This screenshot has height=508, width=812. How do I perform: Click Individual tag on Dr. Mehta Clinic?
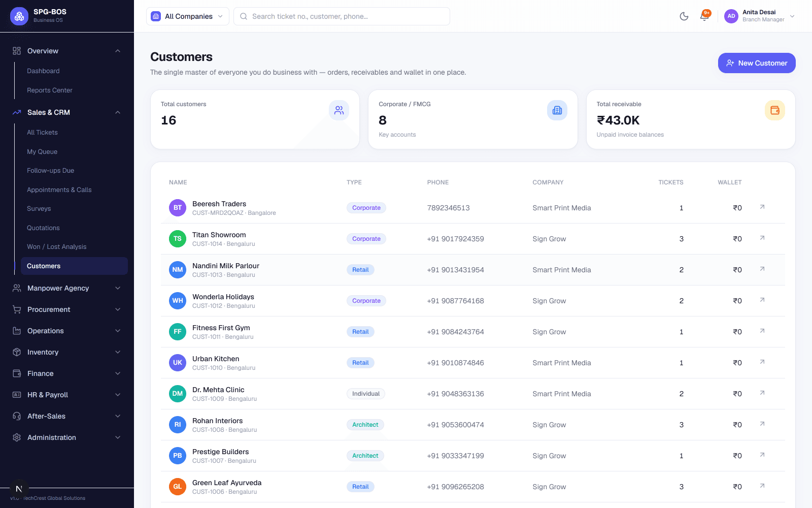[x=366, y=394]
